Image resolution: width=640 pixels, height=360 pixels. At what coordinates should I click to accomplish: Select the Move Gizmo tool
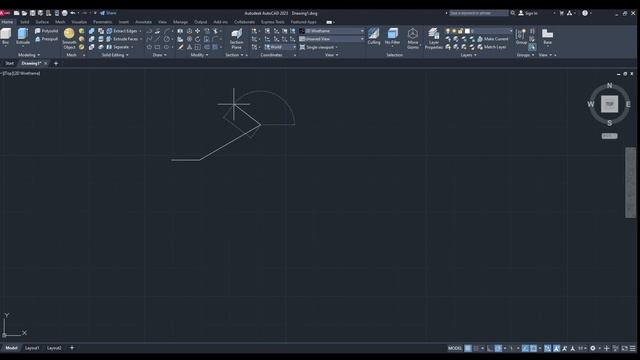pyautogui.click(x=413, y=39)
